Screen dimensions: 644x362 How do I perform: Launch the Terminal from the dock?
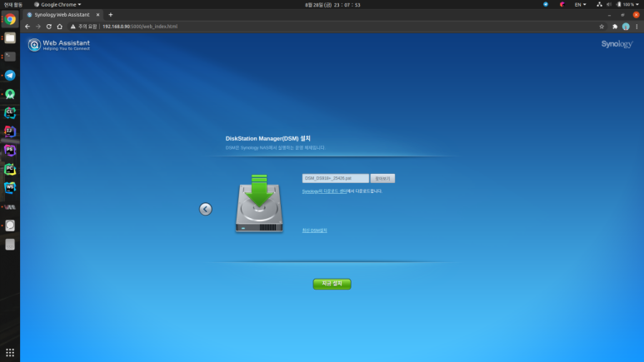coord(10,57)
